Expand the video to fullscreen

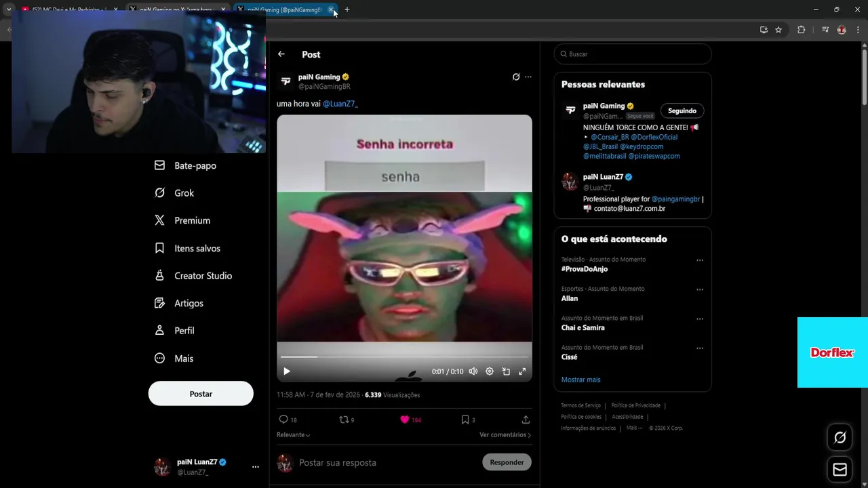click(522, 371)
